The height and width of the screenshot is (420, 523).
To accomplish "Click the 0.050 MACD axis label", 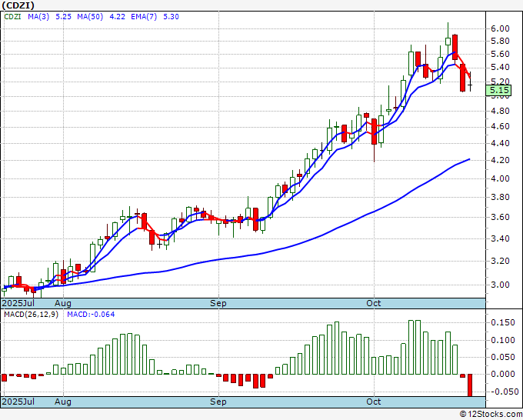I will tap(503, 358).
